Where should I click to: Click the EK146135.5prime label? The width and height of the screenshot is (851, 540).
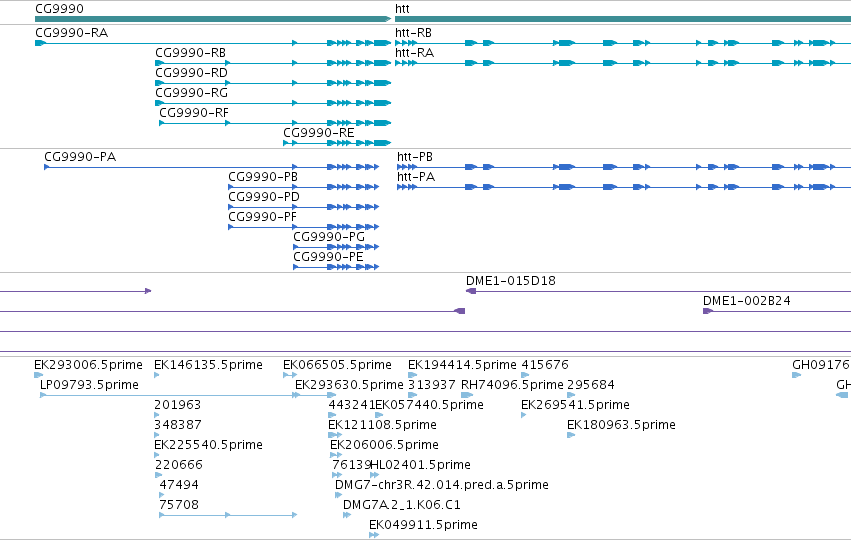point(208,365)
